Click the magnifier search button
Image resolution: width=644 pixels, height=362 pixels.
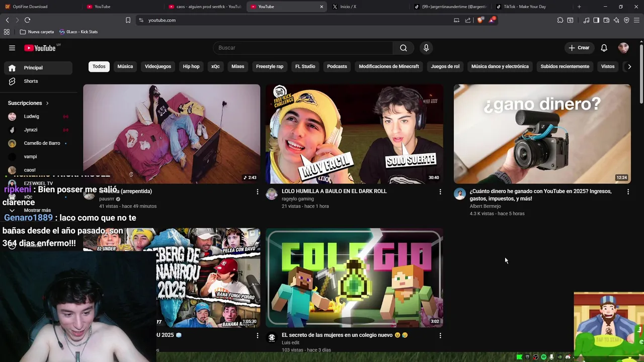pos(404,48)
